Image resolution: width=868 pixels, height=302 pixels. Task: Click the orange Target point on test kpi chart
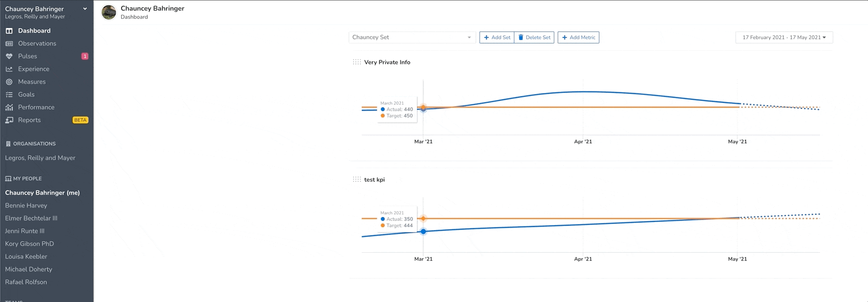[423, 218]
